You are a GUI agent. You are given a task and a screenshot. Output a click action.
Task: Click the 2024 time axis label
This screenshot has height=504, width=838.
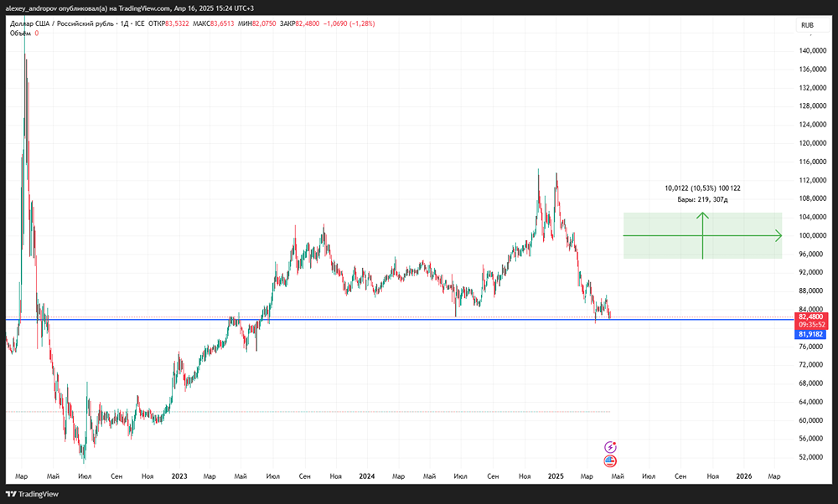[x=367, y=476]
